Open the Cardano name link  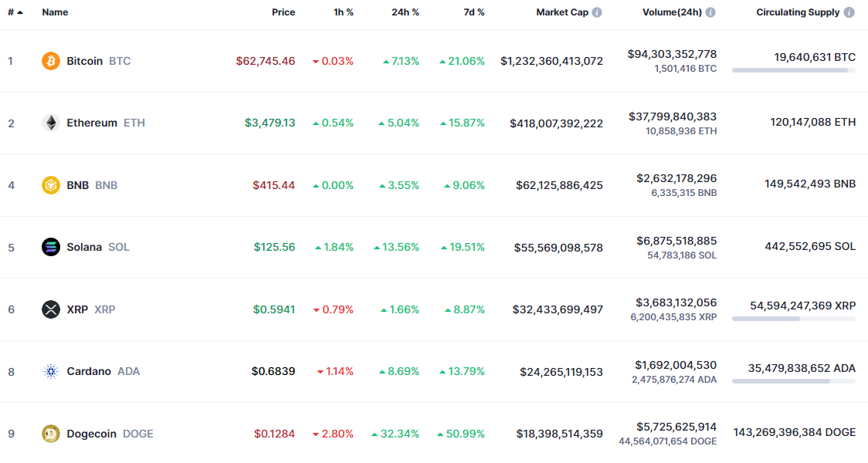89,371
